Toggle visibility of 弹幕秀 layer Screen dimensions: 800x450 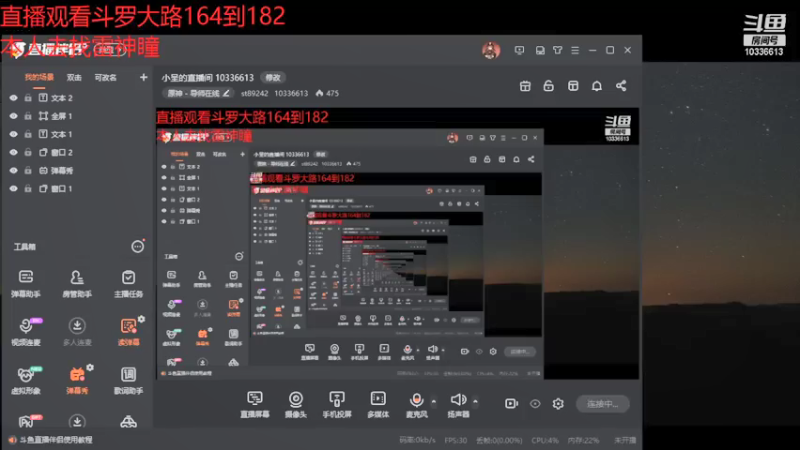[x=13, y=170]
